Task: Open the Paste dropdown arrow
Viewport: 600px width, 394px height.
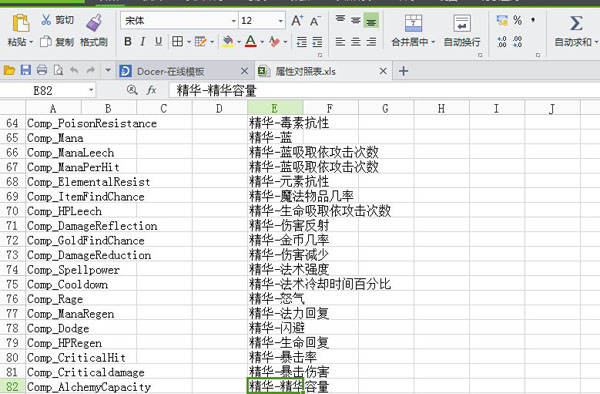Action: [x=31, y=42]
